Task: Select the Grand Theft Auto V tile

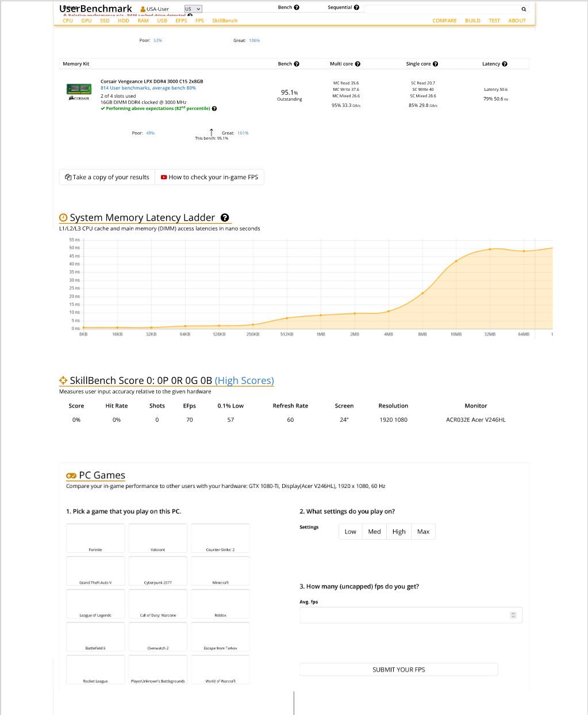Action: click(95, 571)
